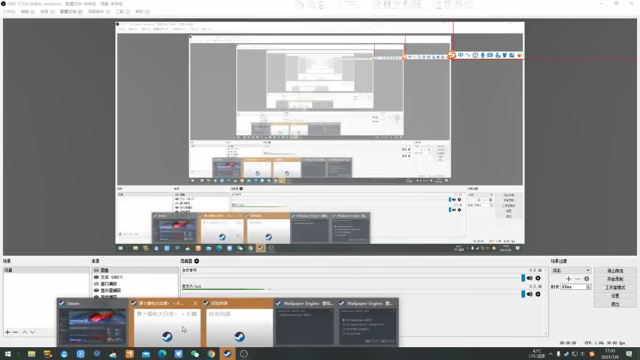Switch the 中 input method indicator

click(582, 354)
